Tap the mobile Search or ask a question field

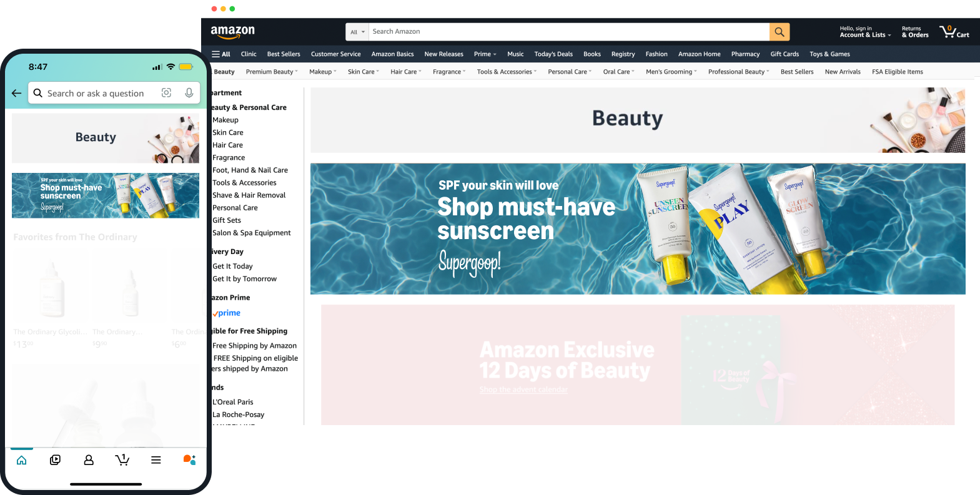114,93
